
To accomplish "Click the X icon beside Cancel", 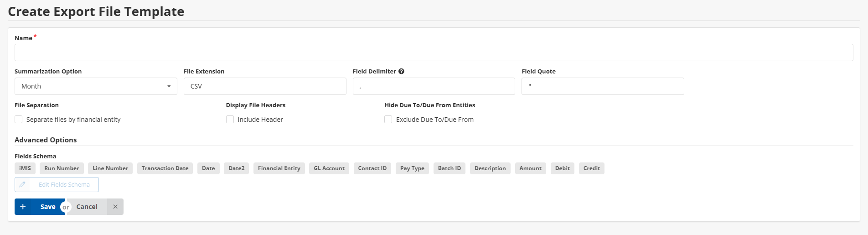I will 115,207.
